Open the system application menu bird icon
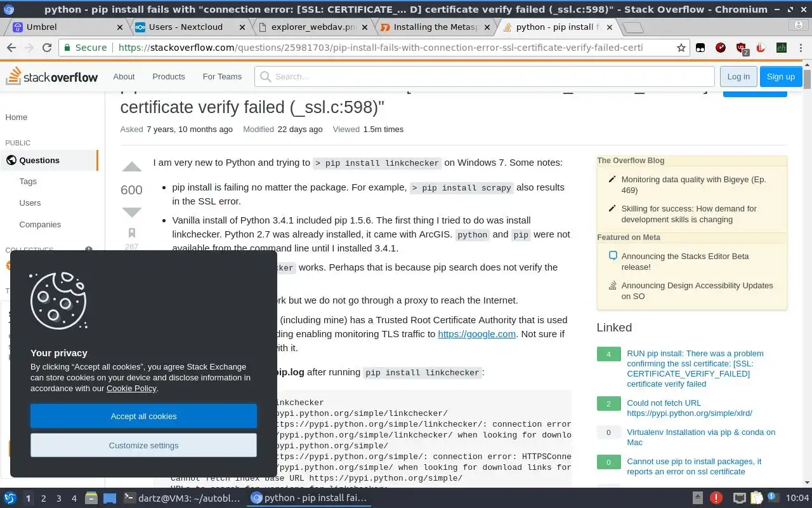The height and width of the screenshot is (508, 812). pos(10,498)
